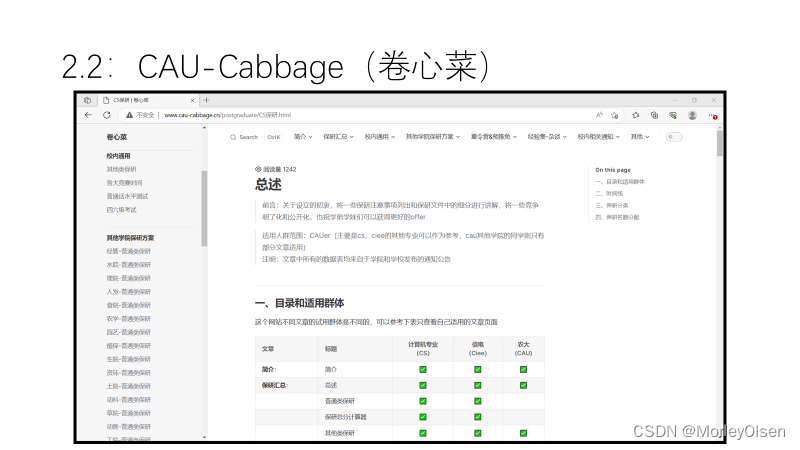Screen dimensions: 800x450
Task: Add this page to favorites star-plus icon
Action: click(x=615, y=115)
